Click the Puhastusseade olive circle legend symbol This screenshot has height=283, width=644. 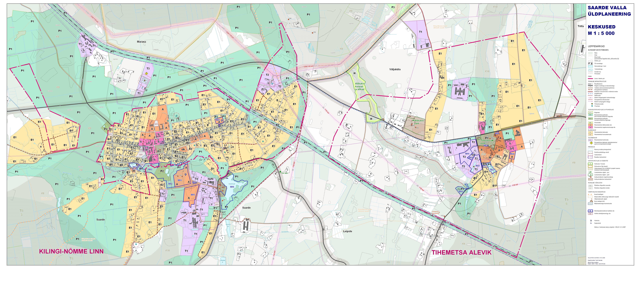[592, 104]
